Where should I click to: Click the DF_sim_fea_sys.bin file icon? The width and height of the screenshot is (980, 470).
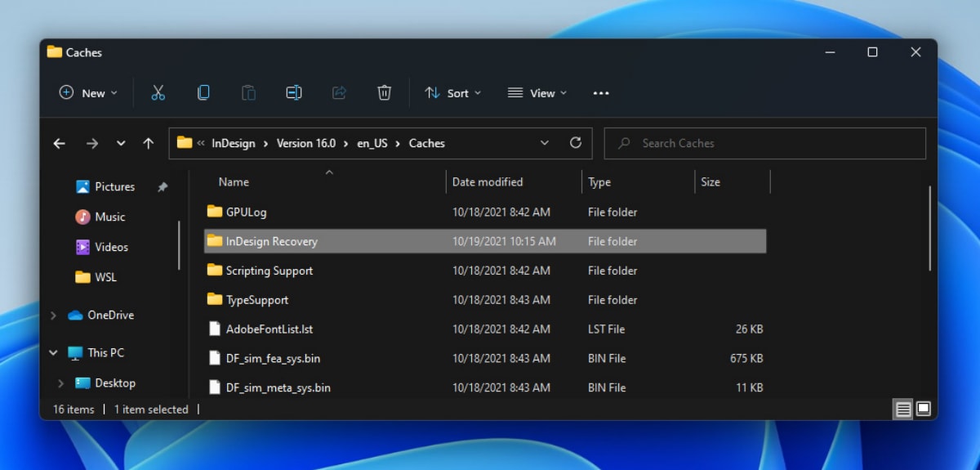pyautogui.click(x=215, y=358)
